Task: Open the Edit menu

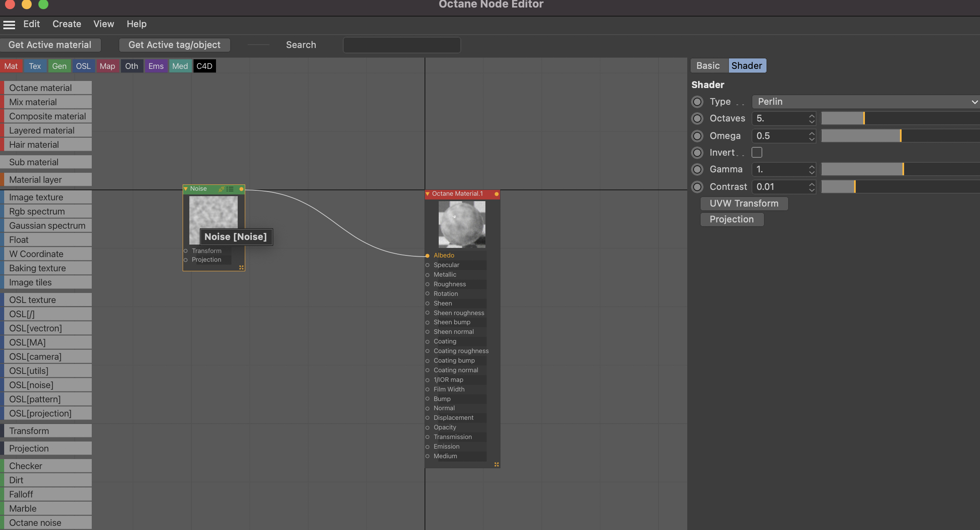Action: click(x=31, y=24)
